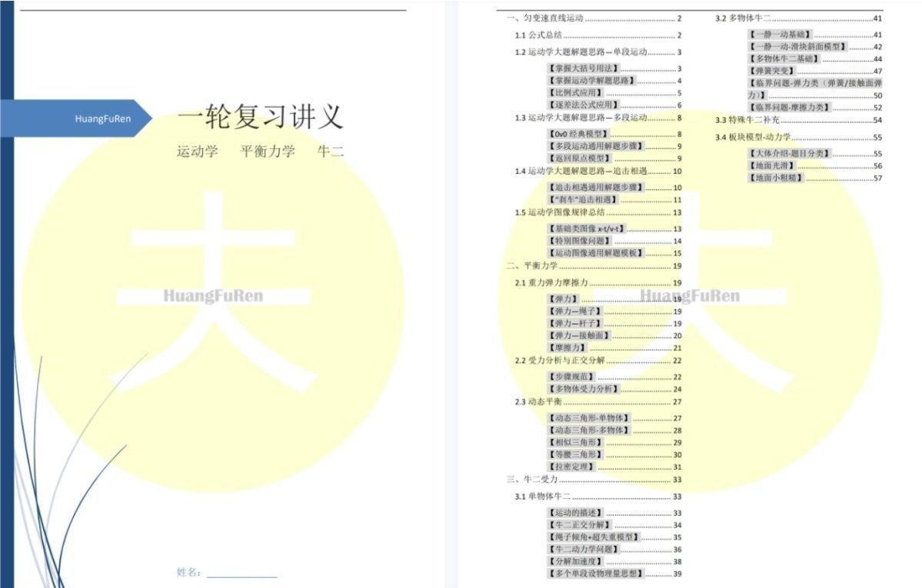922x588 pixels.
Task: Open contents entry 【掌握大括号用法】
Action: 614,69
